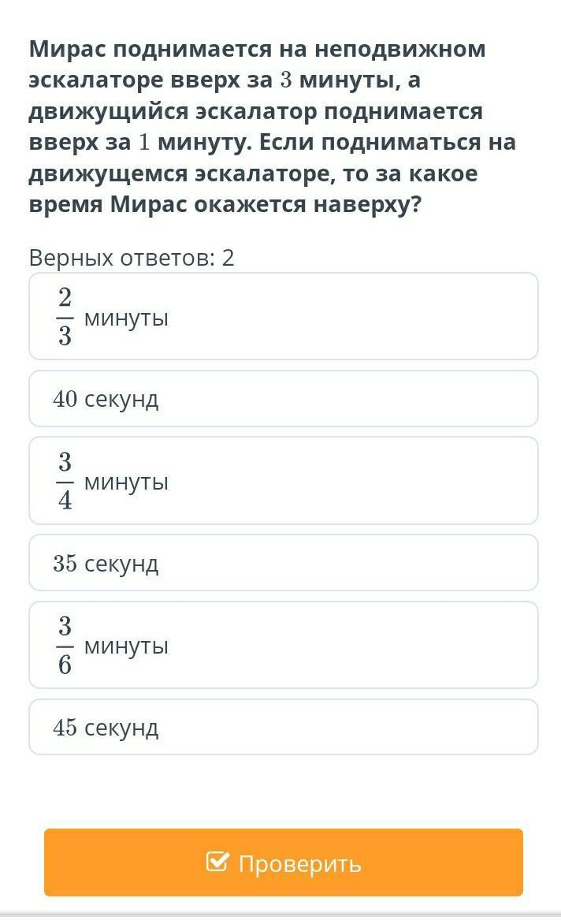Click the 3/4 fraction in the third option
This screenshot has height=924, width=561.
pos(65,481)
